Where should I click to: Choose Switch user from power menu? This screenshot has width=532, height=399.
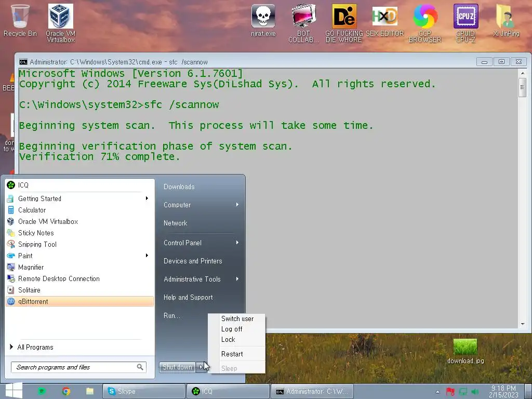pos(237,318)
